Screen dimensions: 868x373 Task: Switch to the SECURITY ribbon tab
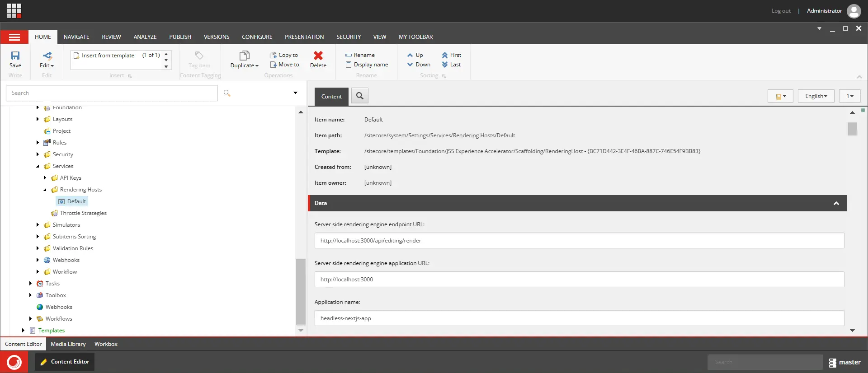point(349,37)
